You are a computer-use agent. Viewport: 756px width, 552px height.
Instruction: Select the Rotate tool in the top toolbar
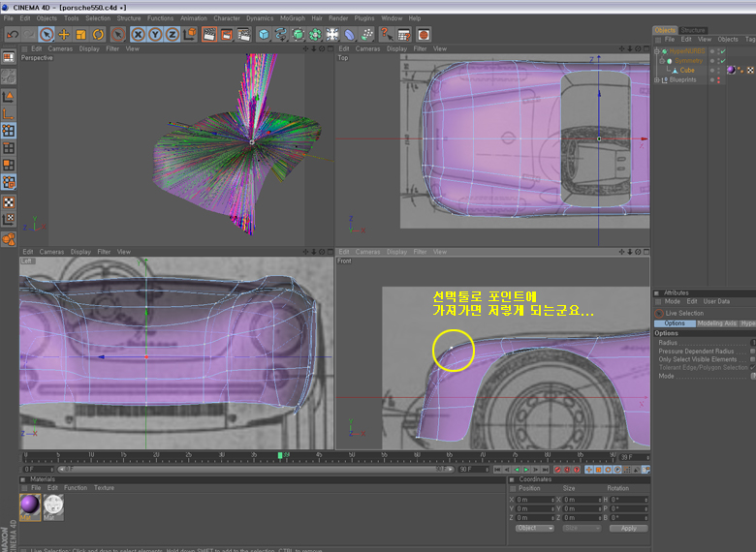point(98,35)
